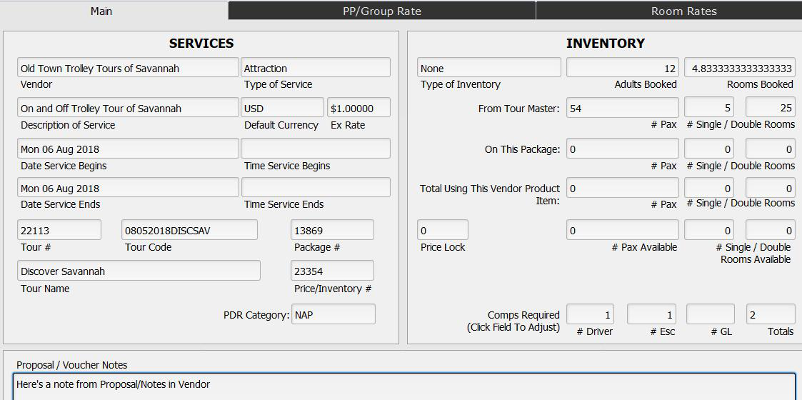802x400 pixels.
Task: Click the Type of Service field
Action: point(316,68)
